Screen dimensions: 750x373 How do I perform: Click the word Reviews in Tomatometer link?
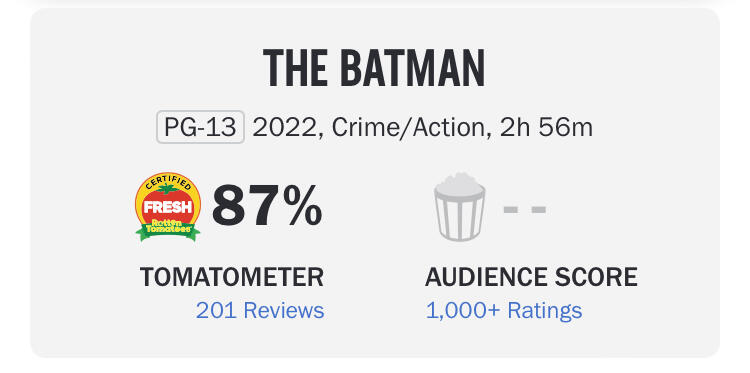[x=284, y=310]
